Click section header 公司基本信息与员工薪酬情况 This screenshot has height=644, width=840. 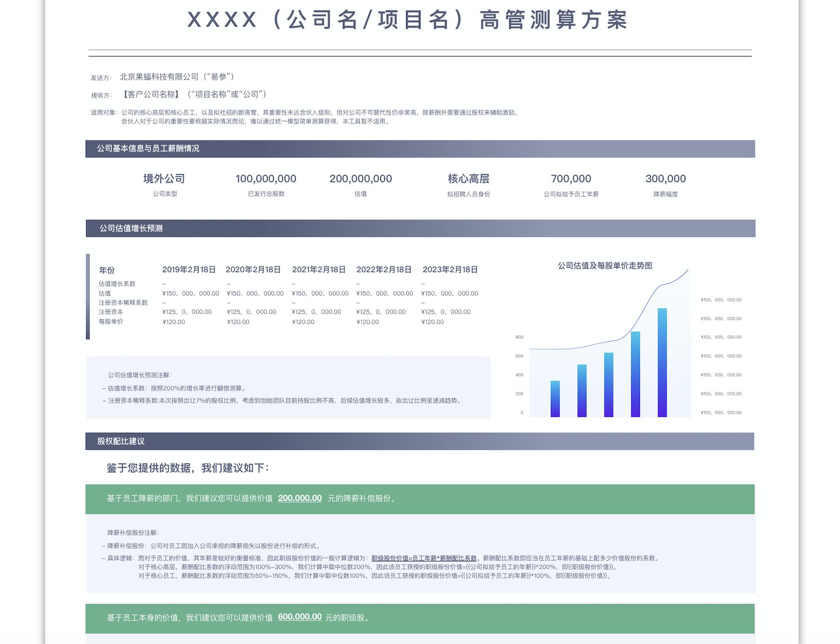click(x=148, y=149)
